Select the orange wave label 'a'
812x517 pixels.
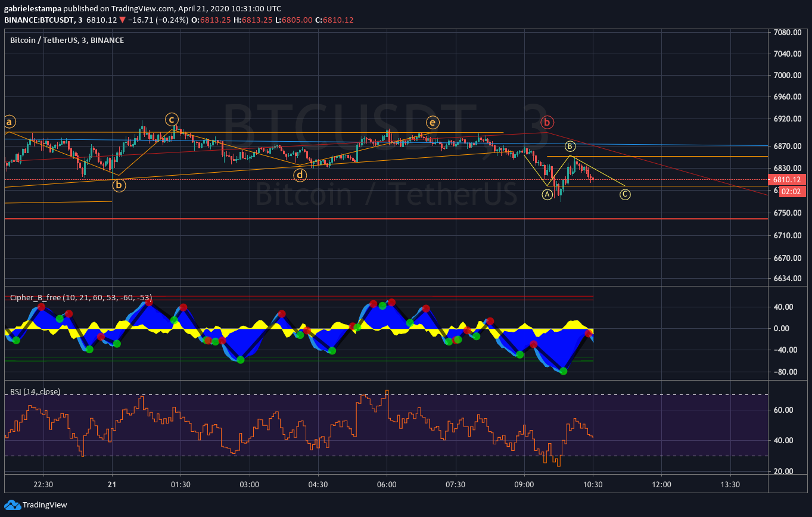tap(9, 122)
